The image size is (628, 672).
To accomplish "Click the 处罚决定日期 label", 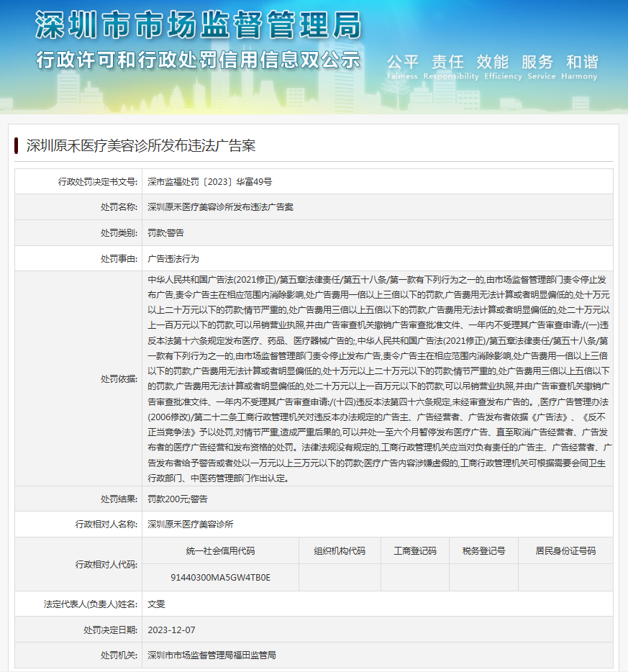I will (x=111, y=630).
